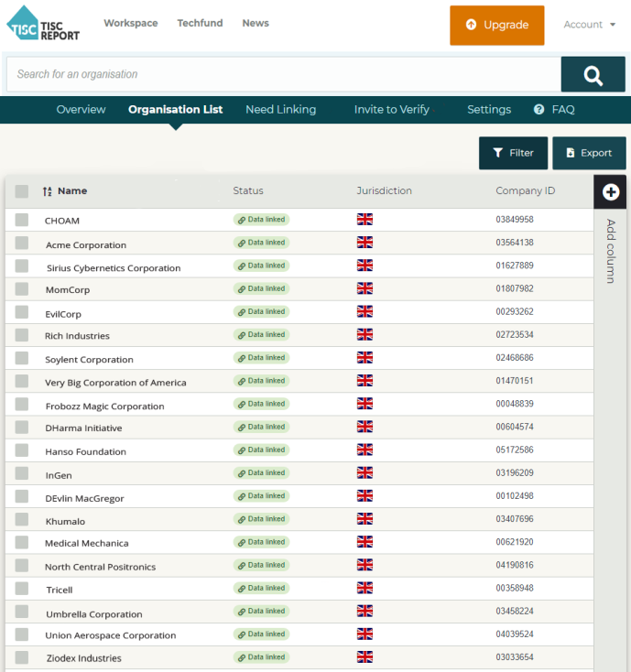Tick the checkbox for Soylent Corporation

[x=22, y=358]
